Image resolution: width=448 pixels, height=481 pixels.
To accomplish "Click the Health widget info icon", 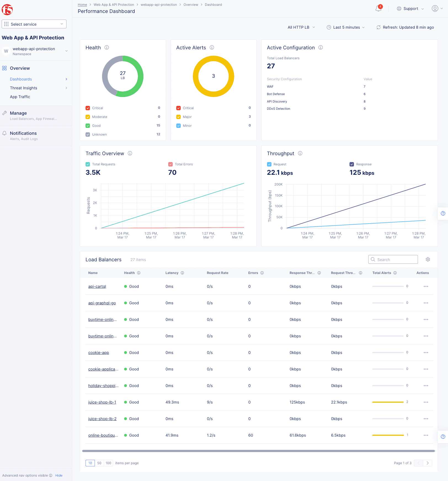I will 107,47.
